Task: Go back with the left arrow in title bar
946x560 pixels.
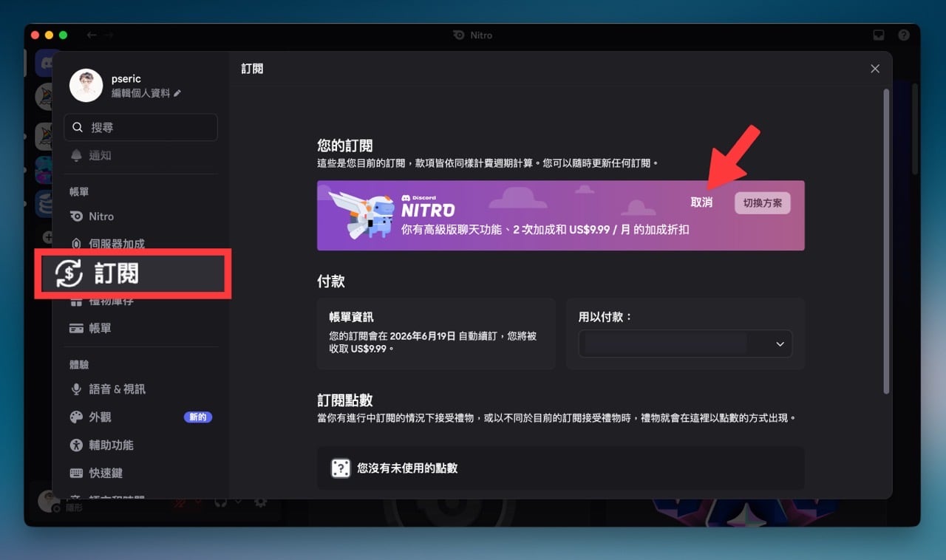Action: (x=92, y=35)
